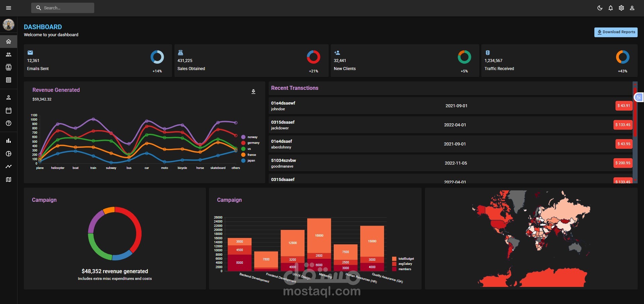Screen dimensions: 644x304
Task: Open the bar chart sidebar icon
Action: (9, 141)
